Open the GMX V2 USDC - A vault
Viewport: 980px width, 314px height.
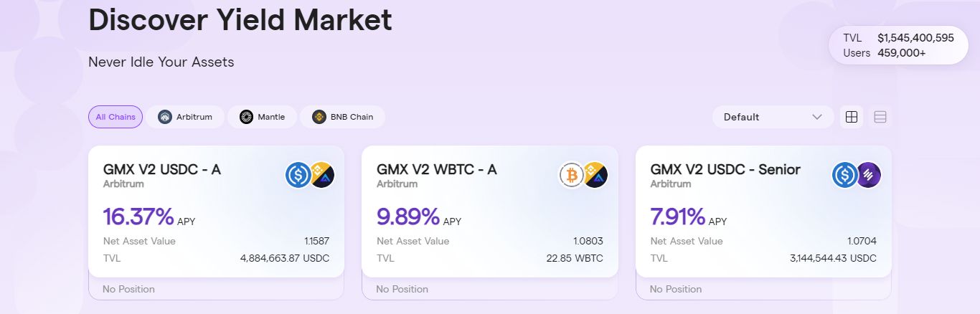point(161,170)
